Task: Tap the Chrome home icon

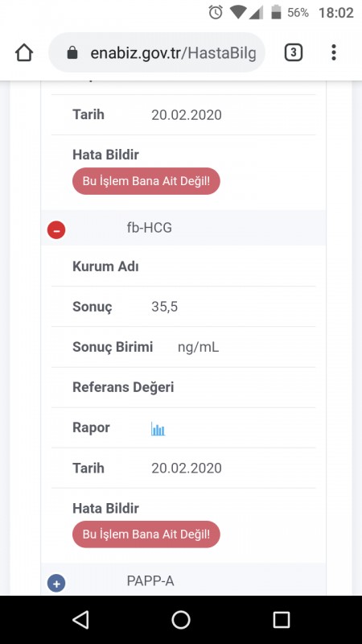Action: coord(24,53)
